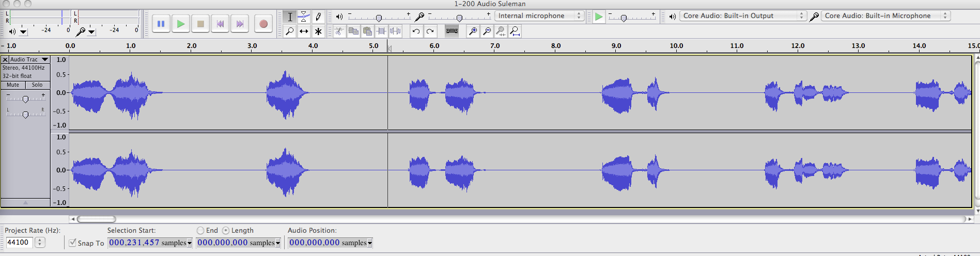Click the microphone icon below the recording meter
The image size is (980, 256).
pyautogui.click(x=80, y=31)
